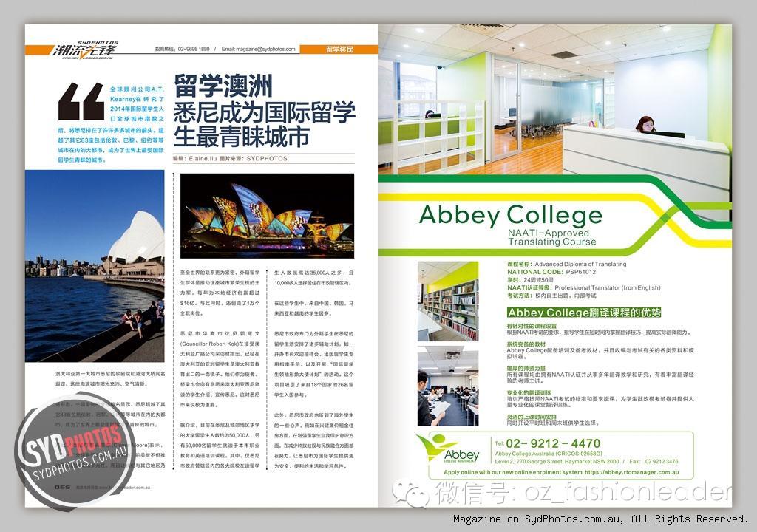Open the illuminated night Opera House photo
Viewport: 757px width, 532px height.
267,216
